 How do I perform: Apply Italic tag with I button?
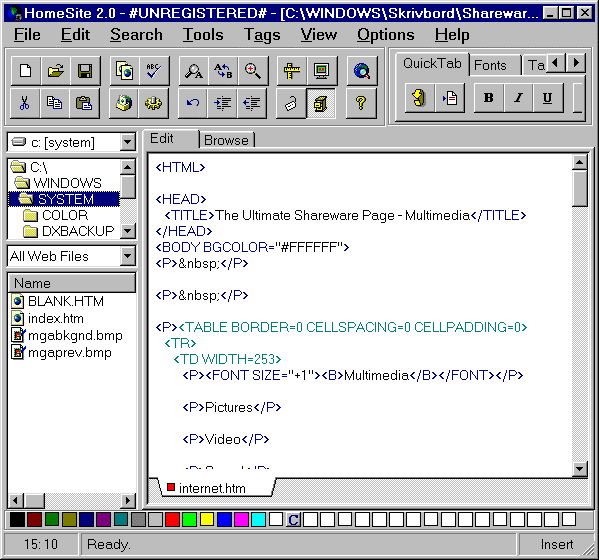tap(518, 98)
